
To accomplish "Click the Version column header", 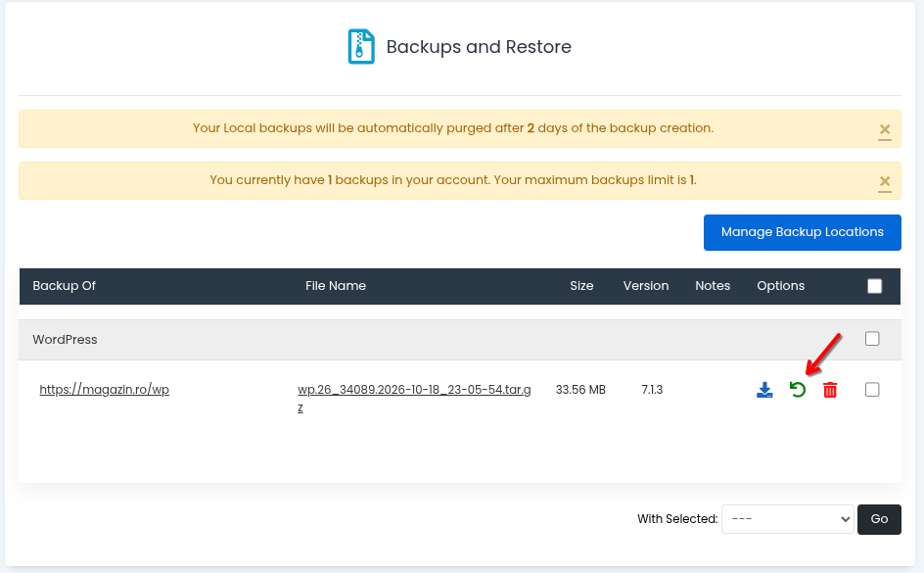I will pos(646,286).
